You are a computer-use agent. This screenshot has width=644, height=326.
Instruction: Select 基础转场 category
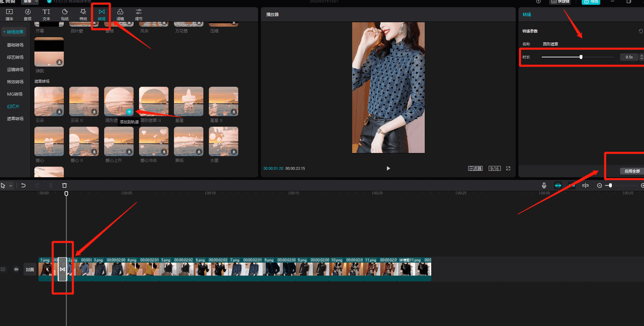15,45
